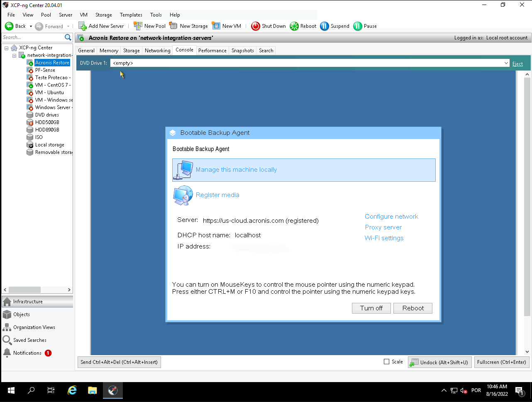Collapse the XCP-ng Center tree node

[7, 48]
